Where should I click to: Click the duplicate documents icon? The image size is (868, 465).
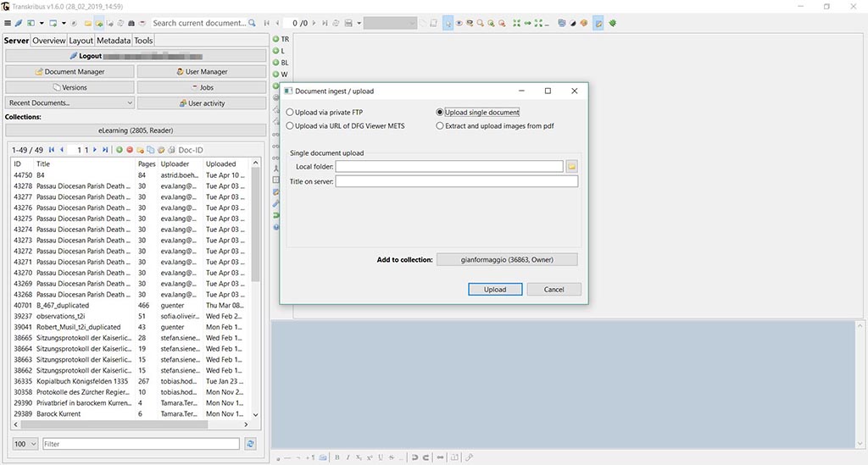pyautogui.click(x=151, y=150)
